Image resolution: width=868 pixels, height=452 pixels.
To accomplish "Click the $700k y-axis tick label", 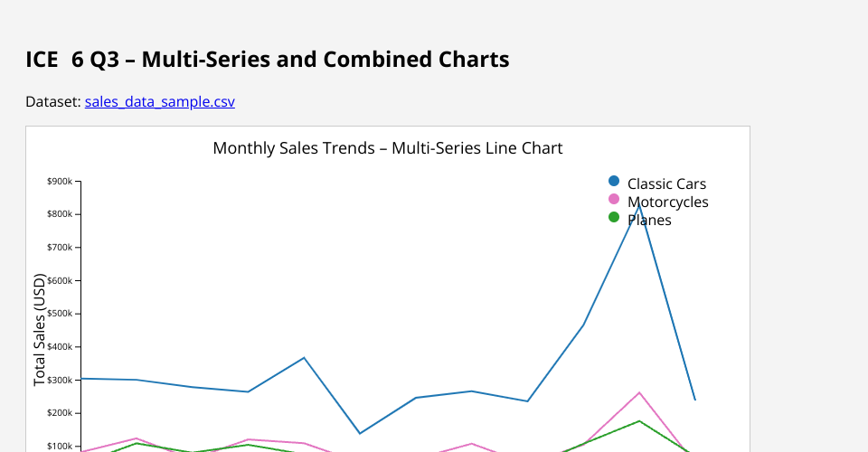I will pos(60,248).
